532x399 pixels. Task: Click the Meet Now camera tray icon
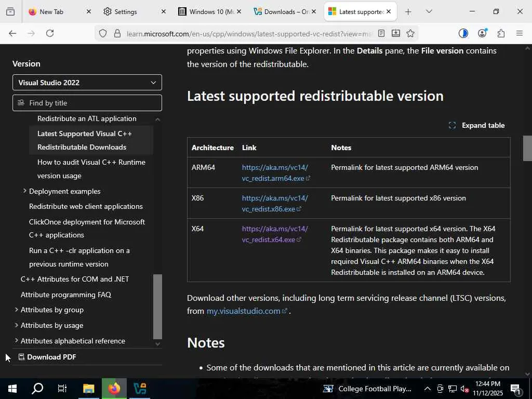click(440, 389)
